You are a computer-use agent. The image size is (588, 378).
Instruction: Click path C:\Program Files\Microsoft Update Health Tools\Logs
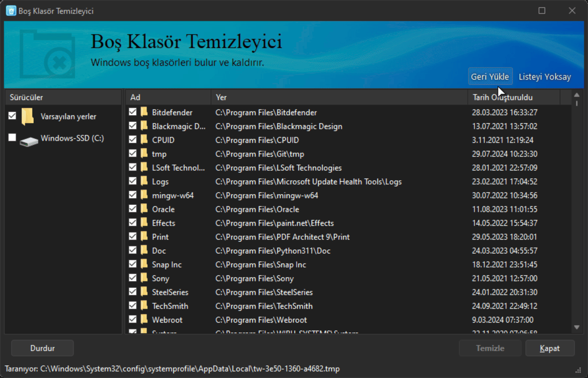(x=308, y=182)
